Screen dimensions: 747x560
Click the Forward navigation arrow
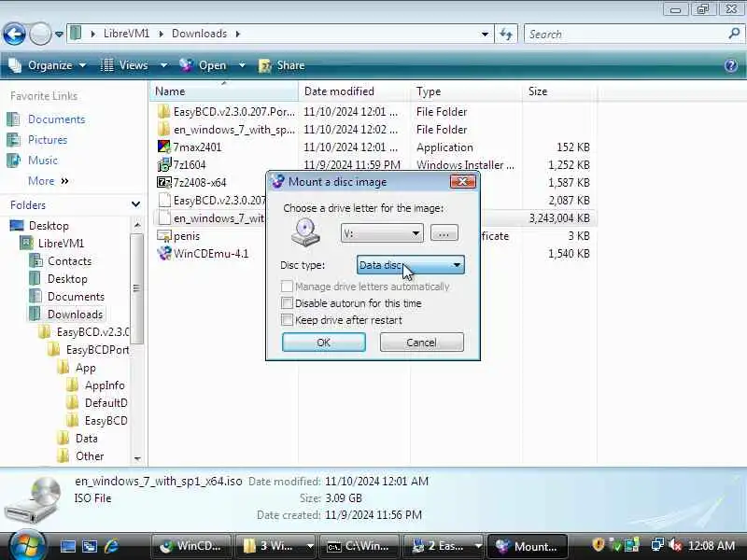click(x=40, y=35)
